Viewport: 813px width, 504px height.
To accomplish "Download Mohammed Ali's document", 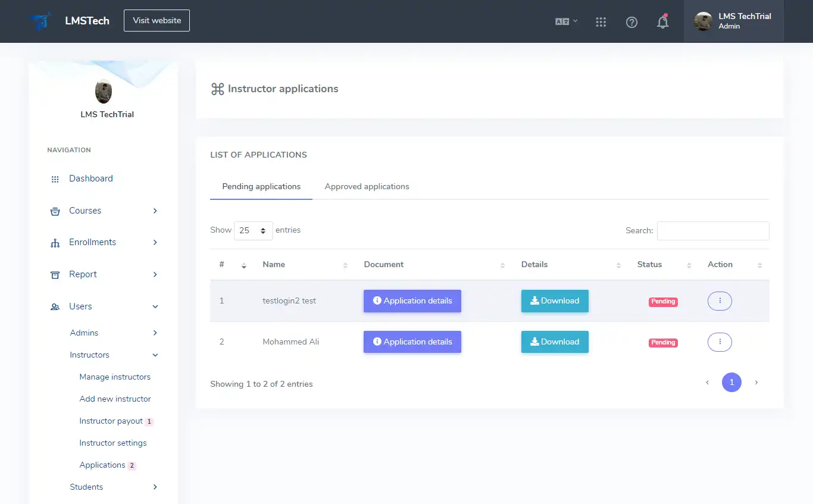I will coord(555,342).
